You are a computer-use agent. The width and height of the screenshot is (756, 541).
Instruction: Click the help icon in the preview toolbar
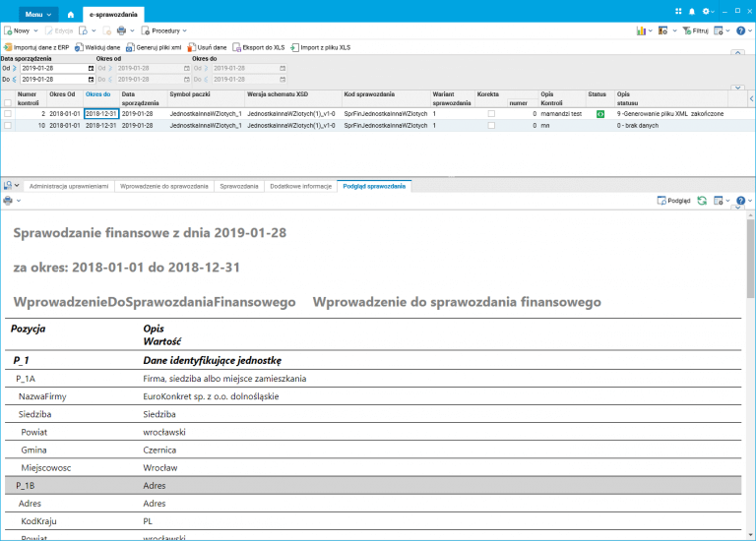point(741,201)
